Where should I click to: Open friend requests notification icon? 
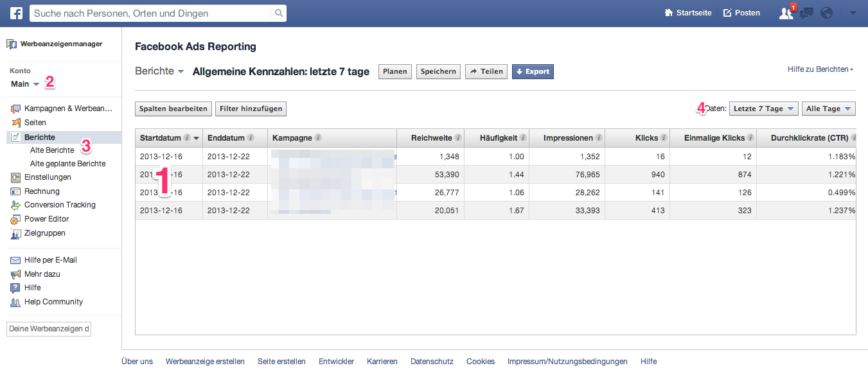tap(786, 13)
